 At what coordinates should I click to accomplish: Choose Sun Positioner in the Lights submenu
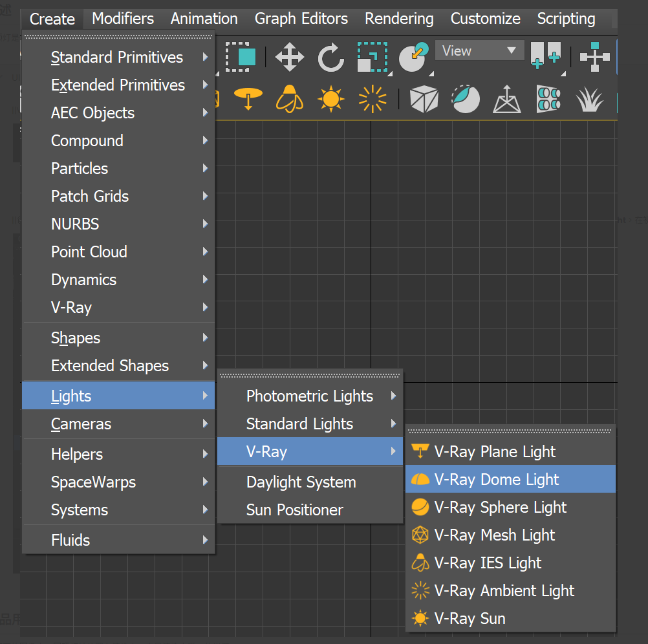310,510
